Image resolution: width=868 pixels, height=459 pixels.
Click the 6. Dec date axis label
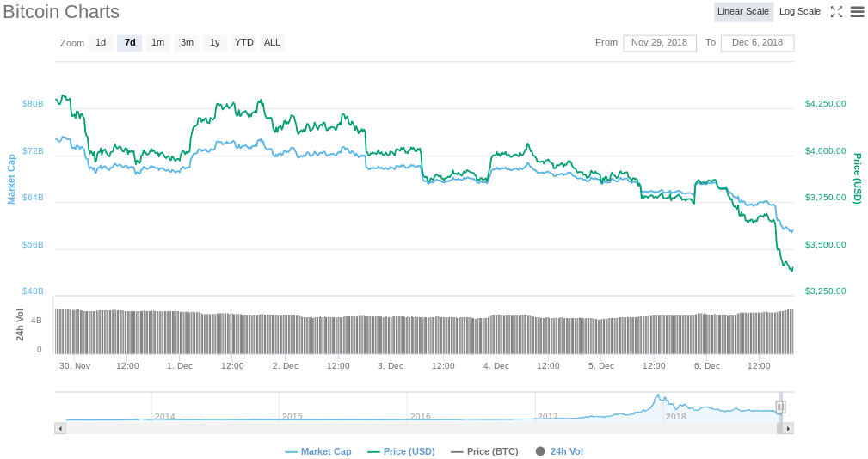(x=707, y=366)
